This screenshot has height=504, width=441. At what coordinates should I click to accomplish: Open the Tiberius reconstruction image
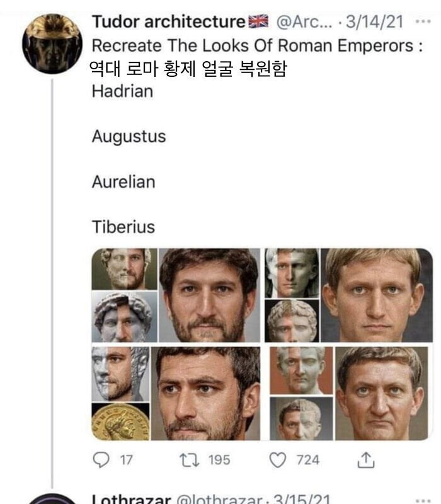(x=349, y=393)
